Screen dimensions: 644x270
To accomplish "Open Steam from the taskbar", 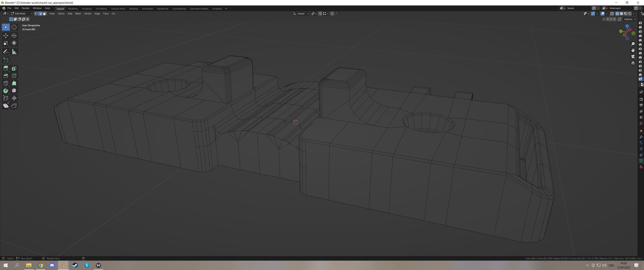I will [x=75, y=265].
